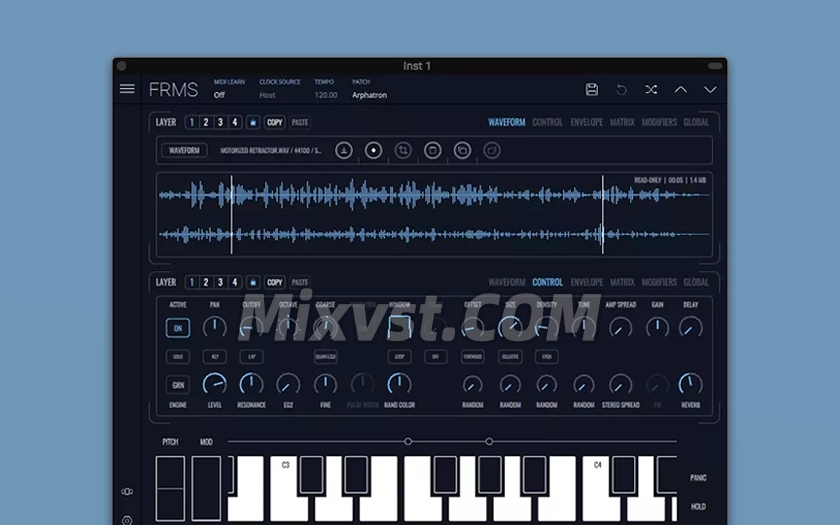Open the Matrix tab in lower panel
The width and height of the screenshot is (840, 525).
click(622, 282)
